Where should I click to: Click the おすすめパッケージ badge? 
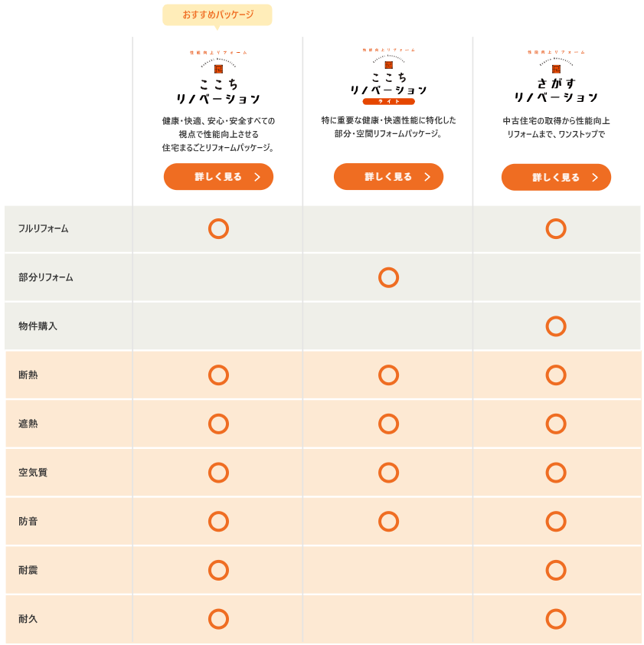[x=217, y=15]
